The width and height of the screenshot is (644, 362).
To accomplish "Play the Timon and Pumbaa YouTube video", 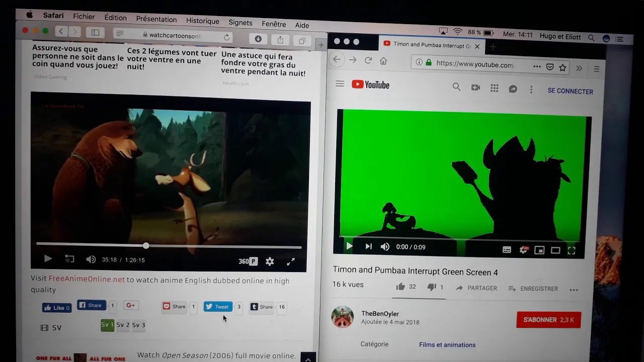I will coord(349,246).
